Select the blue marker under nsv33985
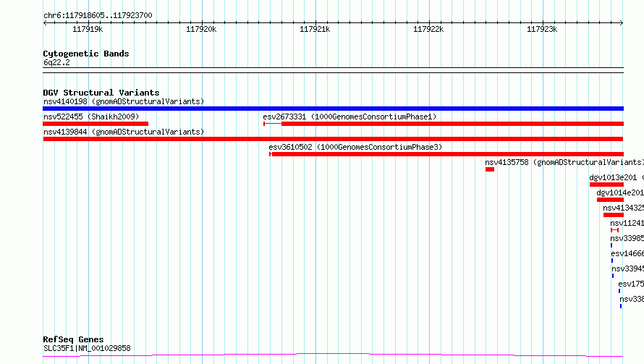The image size is (644, 364). 611,245
